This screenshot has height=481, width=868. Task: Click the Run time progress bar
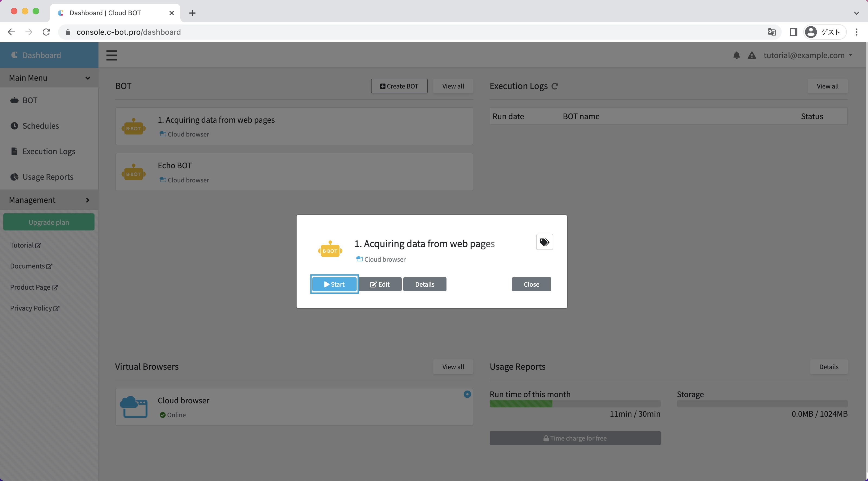click(575, 404)
